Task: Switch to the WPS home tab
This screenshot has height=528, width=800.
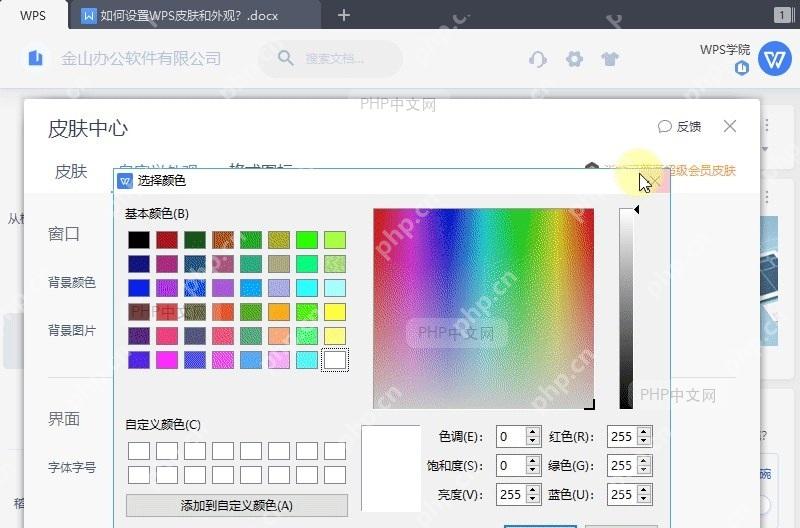Action: coord(33,15)
